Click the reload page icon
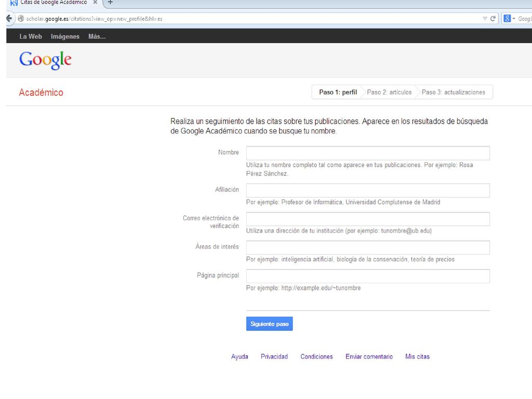 coord(493,19)
